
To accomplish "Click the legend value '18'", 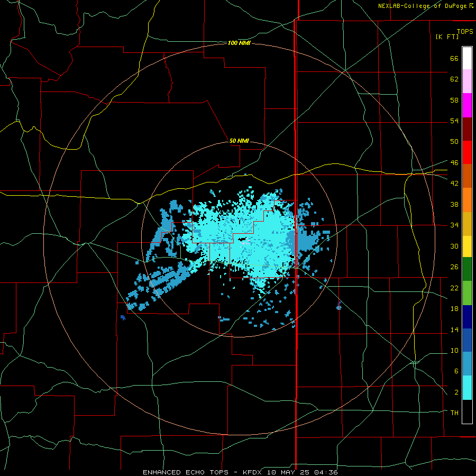I will click(454, 309).
